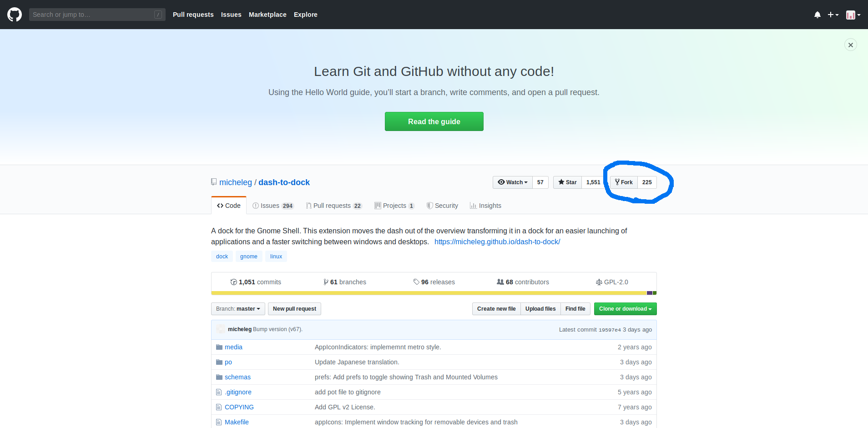Click the language breakdown color bar
Viewport: 868px width, 428px height.
click(434, 293)
